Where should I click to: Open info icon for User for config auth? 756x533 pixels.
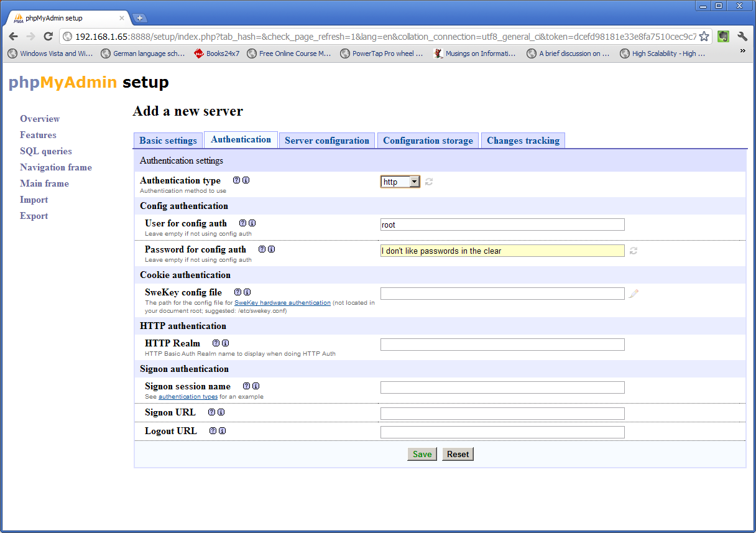pyautogui.click(x=252, y=223)
